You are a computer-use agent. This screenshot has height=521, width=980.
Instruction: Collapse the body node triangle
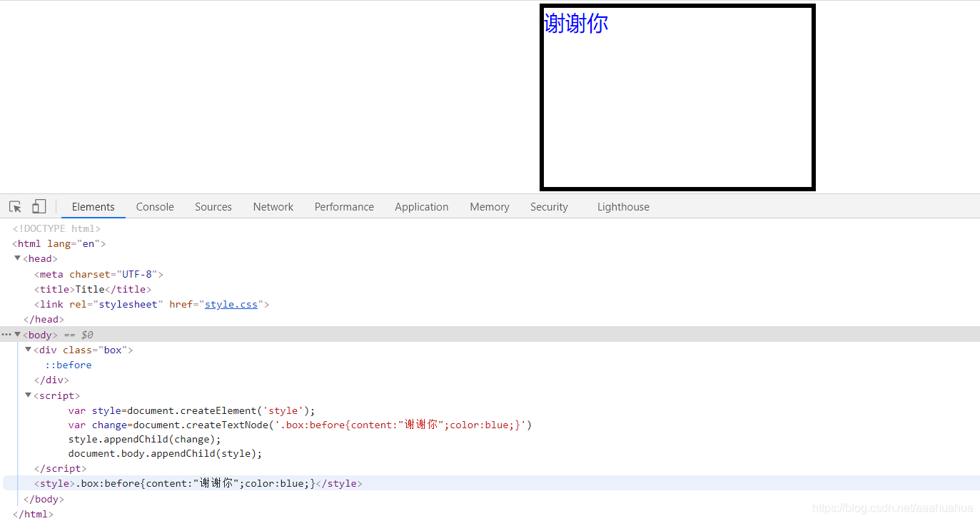(18, 335)
